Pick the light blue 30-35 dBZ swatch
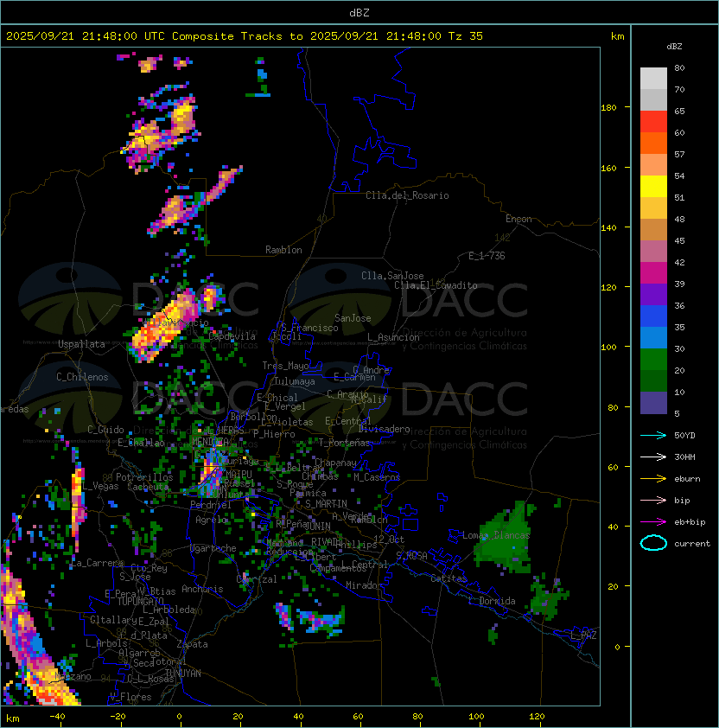 653,337
